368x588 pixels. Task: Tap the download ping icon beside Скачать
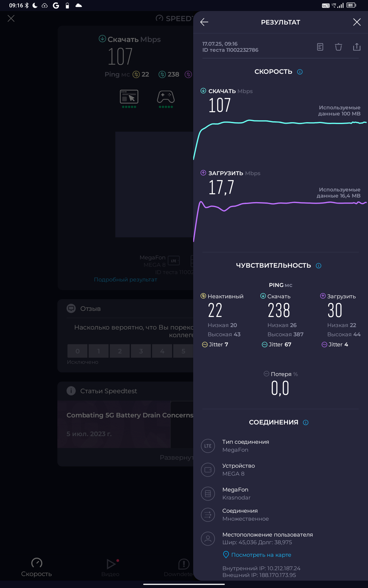[263, 296]
